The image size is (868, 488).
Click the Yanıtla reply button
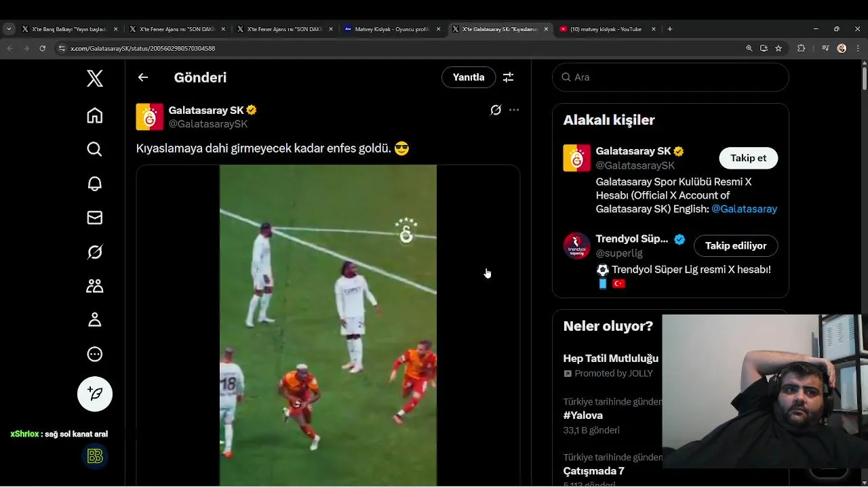(x=469, y=77)
